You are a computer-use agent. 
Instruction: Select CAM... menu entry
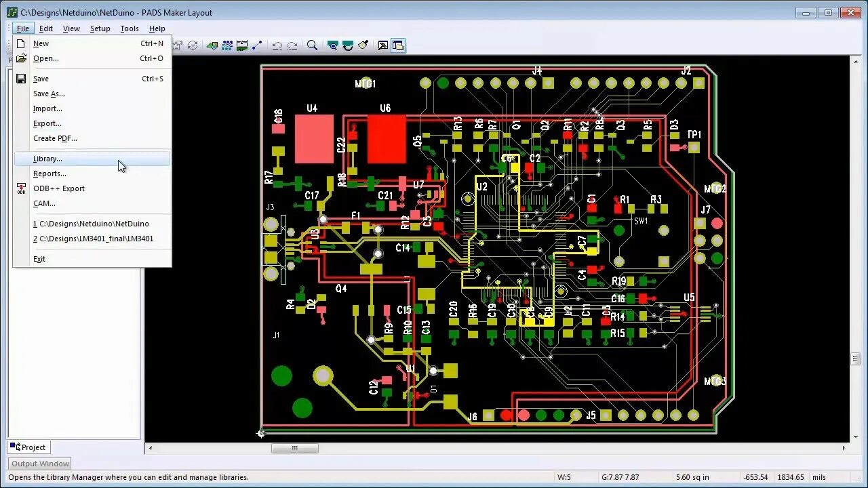pyautogui.click(x=92, y=203)
